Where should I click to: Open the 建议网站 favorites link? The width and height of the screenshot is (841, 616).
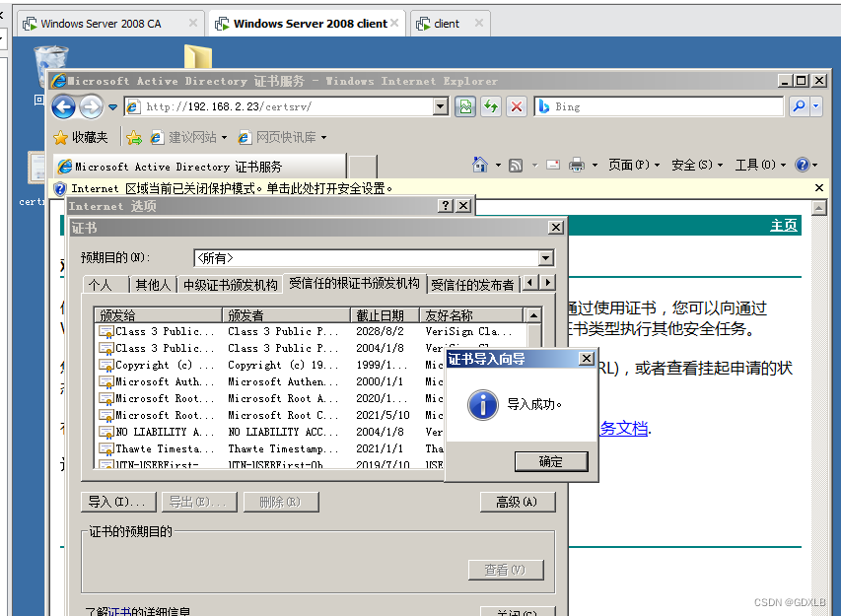point(188,138)
